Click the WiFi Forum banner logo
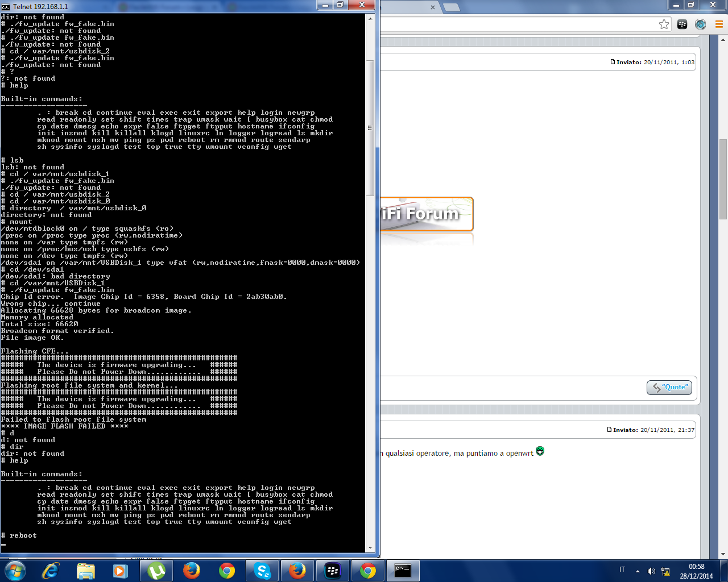Viewport: 728px width, 582px height. tap(427, 214)
